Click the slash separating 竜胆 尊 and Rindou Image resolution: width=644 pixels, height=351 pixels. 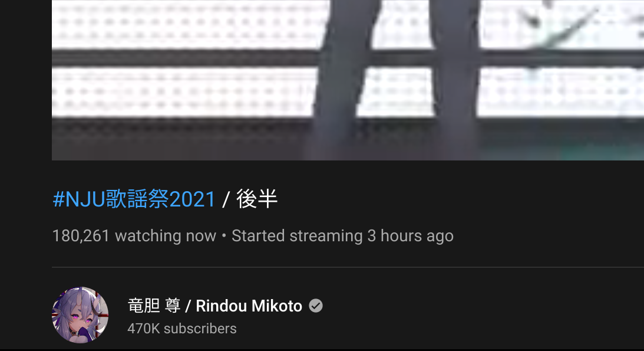click(x=188, y=306)
